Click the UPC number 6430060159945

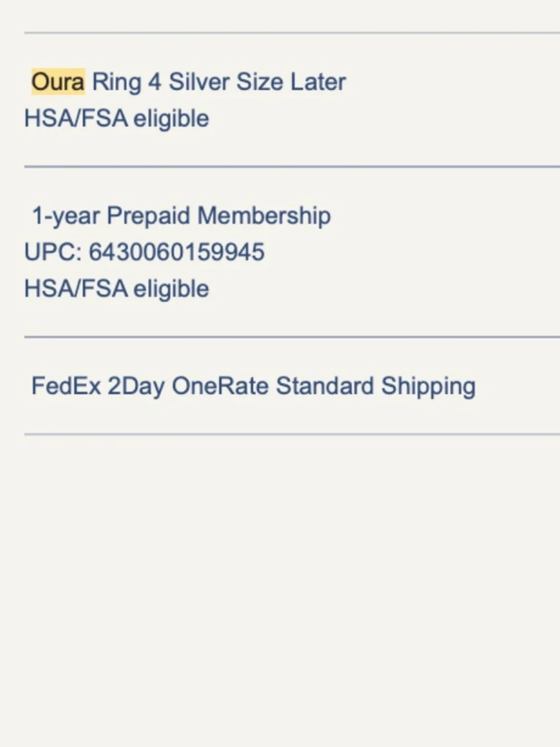[176, 252]
